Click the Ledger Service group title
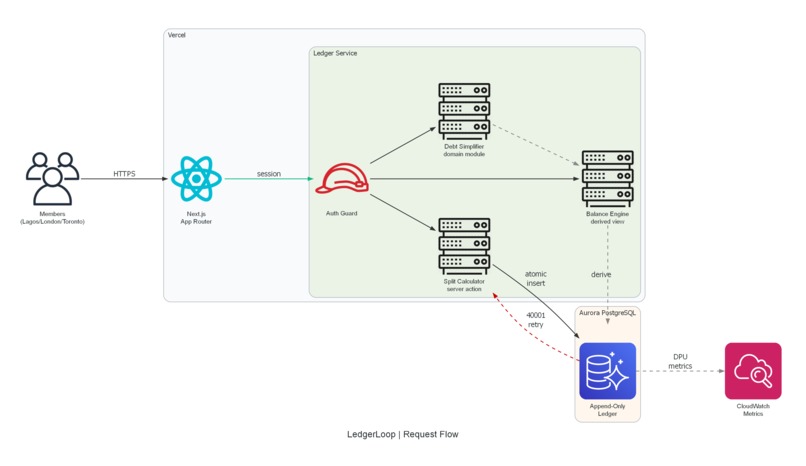The image size is (806, 466). point(335,53)
